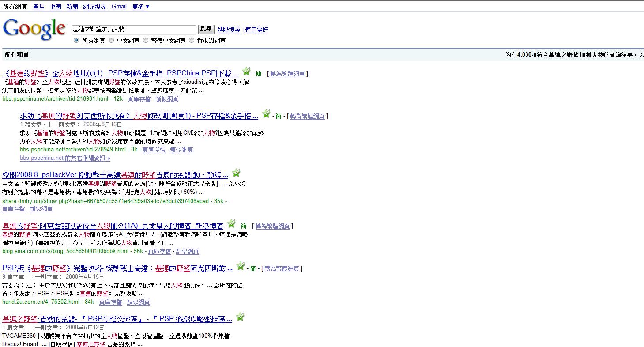Click star icon beside 新浪博客 result
644x347 pixels.
coord(231,224)
